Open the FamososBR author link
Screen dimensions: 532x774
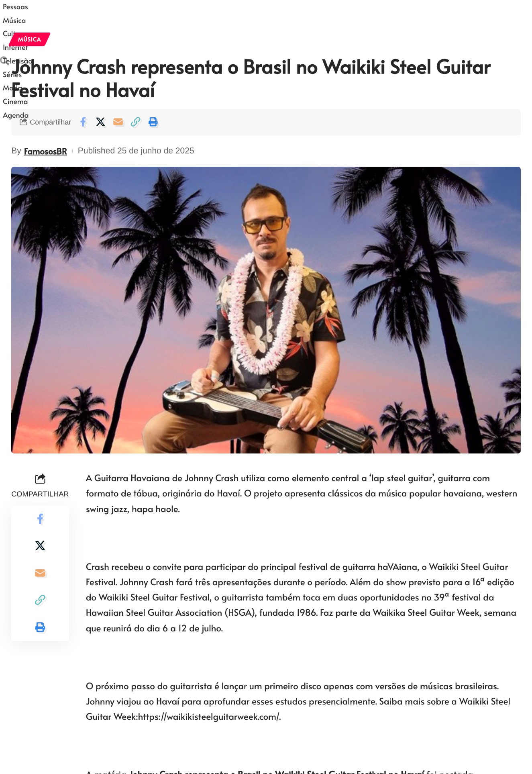(45, 151)
